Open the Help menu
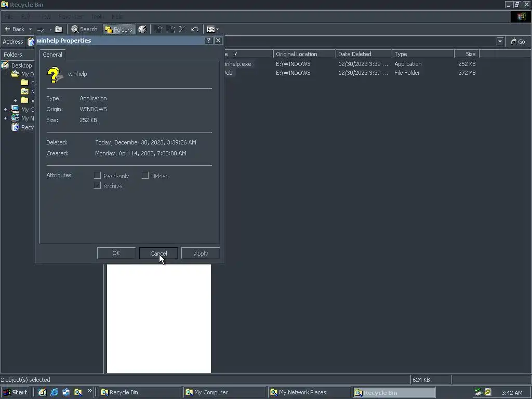The image size is (532, 399). (117, 16)
